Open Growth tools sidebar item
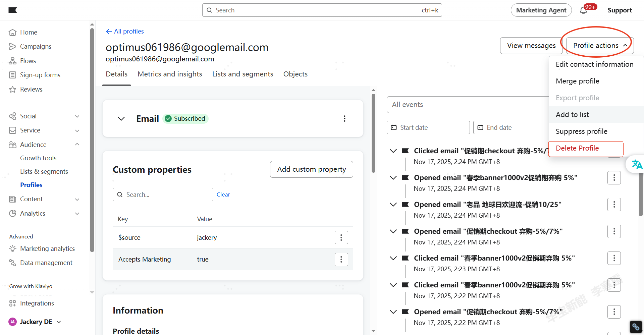The width and height of the screenshot is (644, 335). coord(38,158)
